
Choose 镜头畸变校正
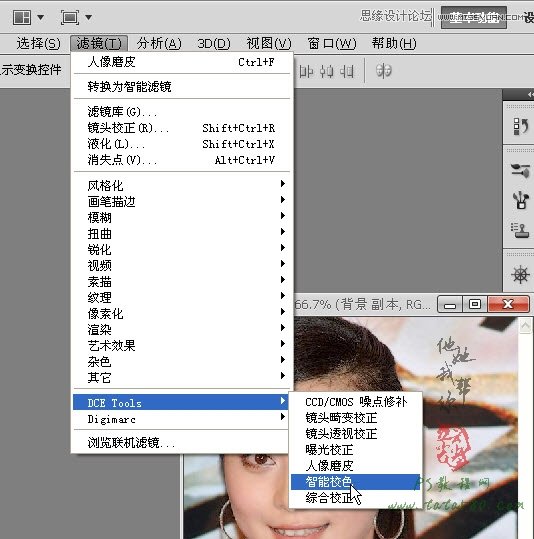[x=356, y=418]
